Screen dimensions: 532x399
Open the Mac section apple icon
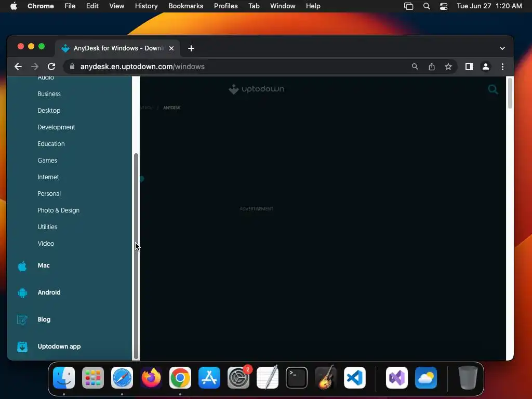22,266
